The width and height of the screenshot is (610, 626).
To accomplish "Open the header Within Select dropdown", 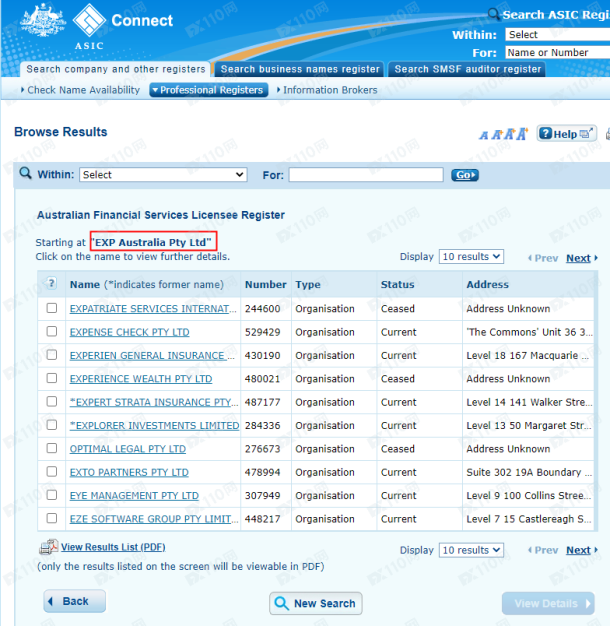I will point(557,34).
